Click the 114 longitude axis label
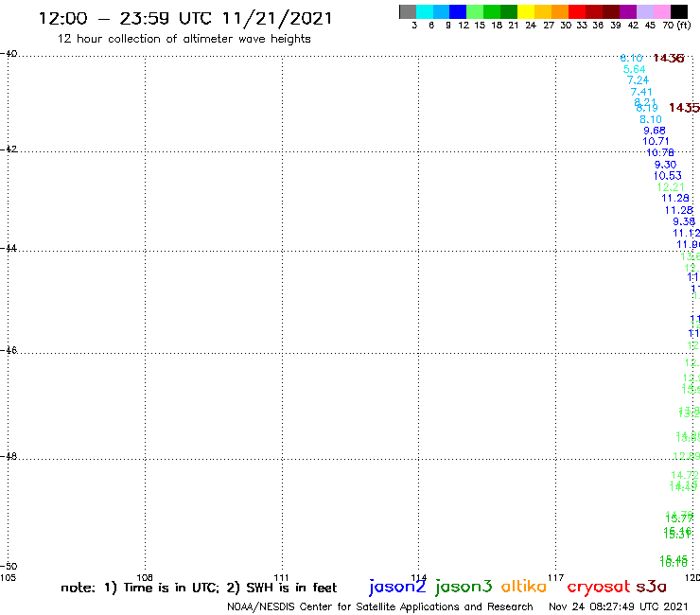700x615 pixels. point(419,577)
